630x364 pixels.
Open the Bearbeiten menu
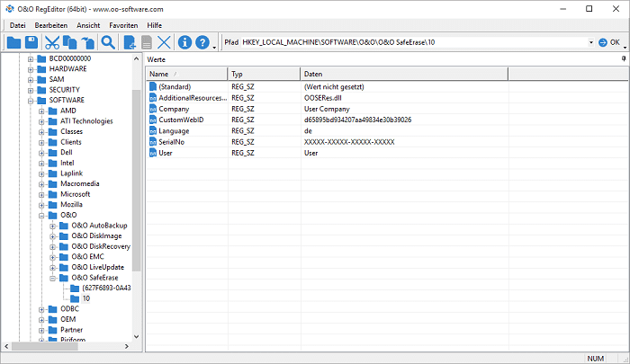click(51, 25)
